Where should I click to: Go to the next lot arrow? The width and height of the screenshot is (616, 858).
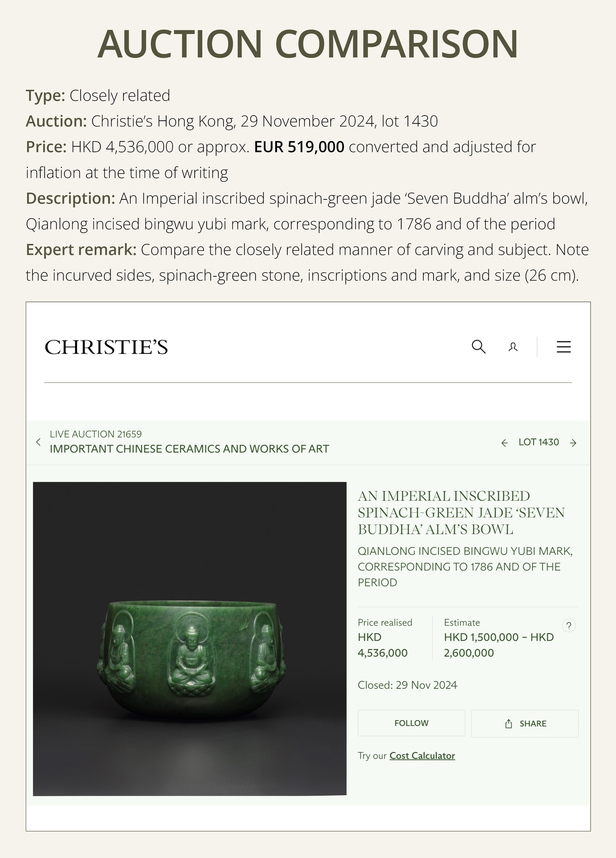tap(573, 443)
